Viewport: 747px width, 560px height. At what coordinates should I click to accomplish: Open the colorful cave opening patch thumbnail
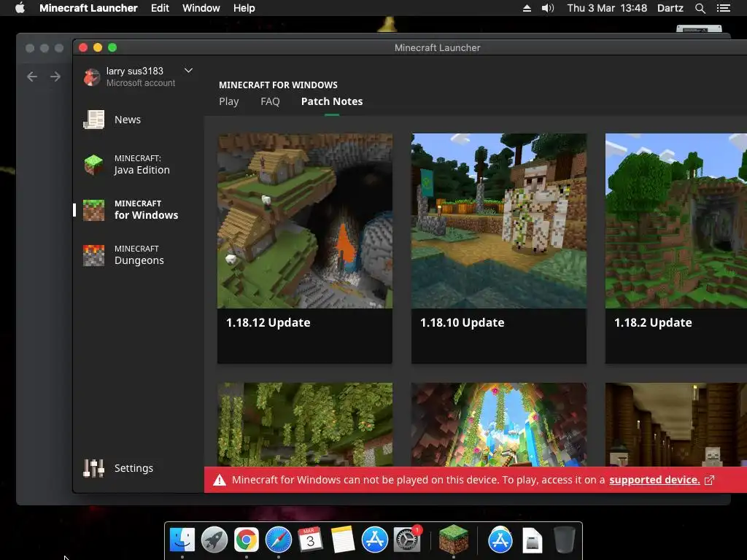499,425
